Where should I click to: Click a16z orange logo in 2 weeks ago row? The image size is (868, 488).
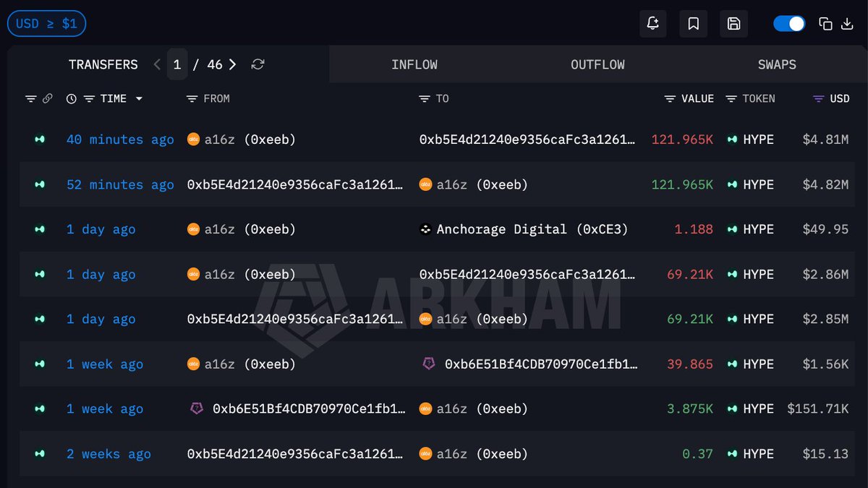[x=425, y=454]
